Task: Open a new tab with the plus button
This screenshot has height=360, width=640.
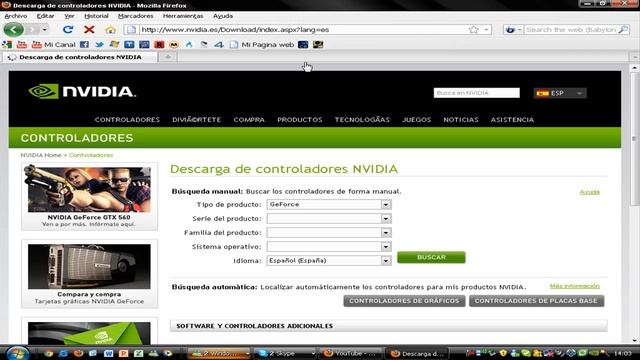Action: 168,57
